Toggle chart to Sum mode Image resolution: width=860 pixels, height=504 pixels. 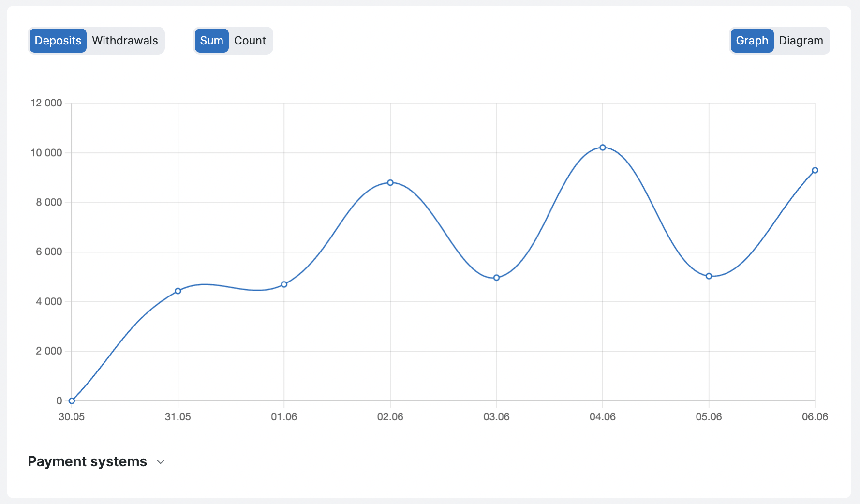(x=211, y=41)
